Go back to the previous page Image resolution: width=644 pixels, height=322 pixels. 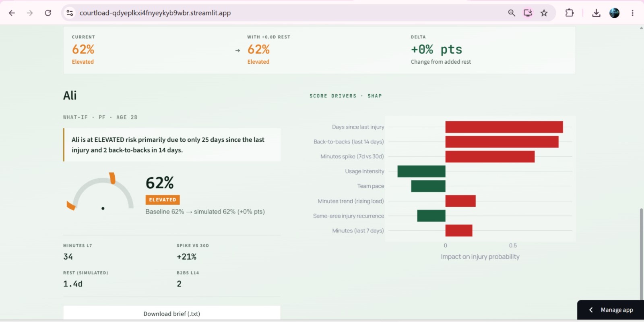[12, 13]
